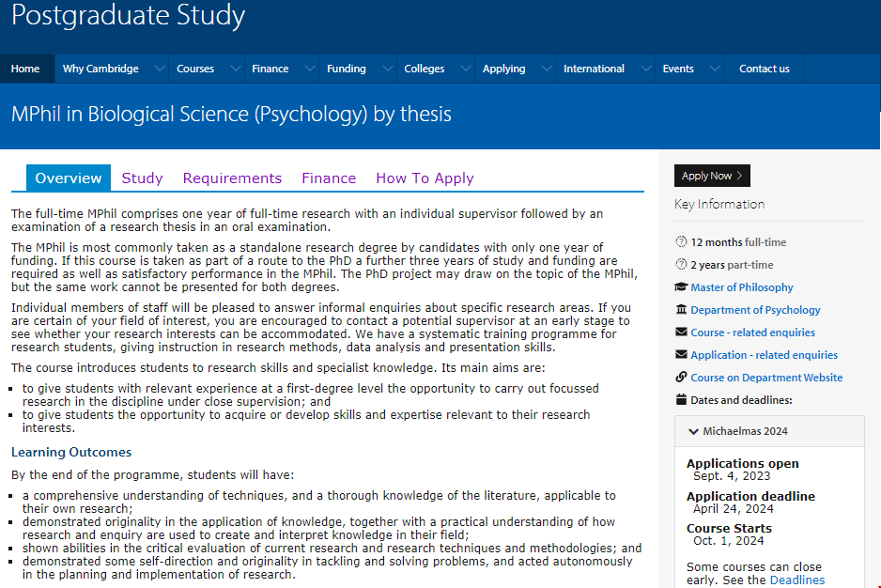Switch to the Study tab
Image resolution: width=881 pixels, height=588 pixels.
pos(142,178)
